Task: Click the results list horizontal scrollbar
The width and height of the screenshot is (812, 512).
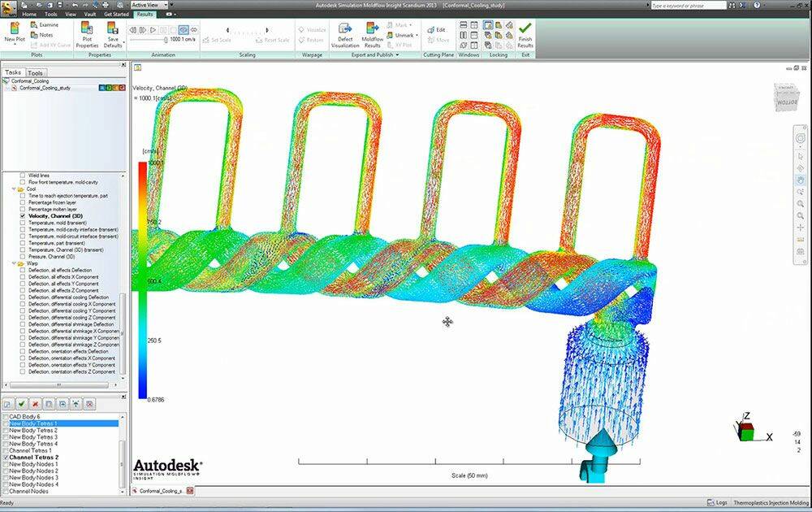Action: [58, 385]
